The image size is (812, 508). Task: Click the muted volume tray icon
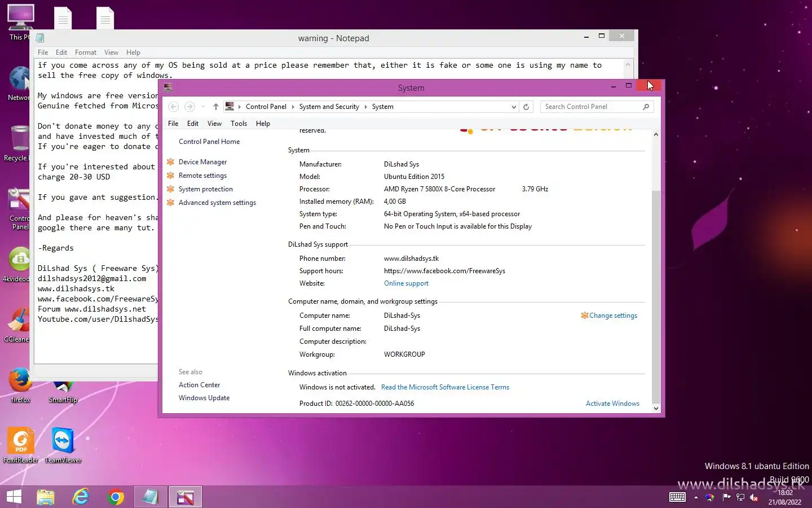[x=754, y=497]
